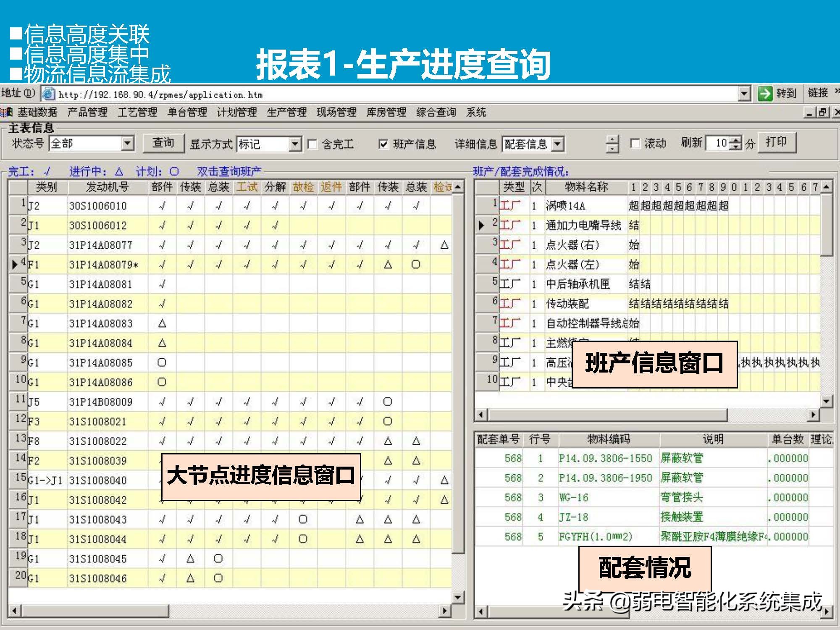Select engine row 31S1008046
Screen dimensions: 840x630
(230, 578)
